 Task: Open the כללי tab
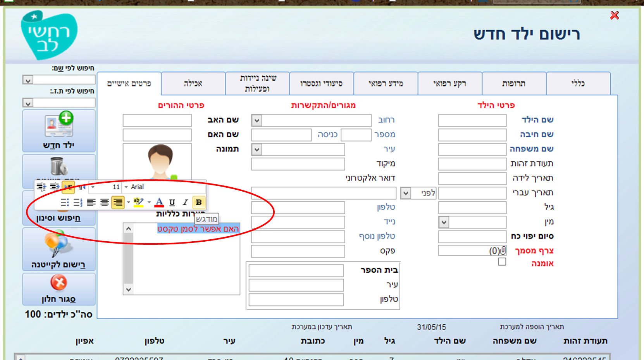(579, 83)
